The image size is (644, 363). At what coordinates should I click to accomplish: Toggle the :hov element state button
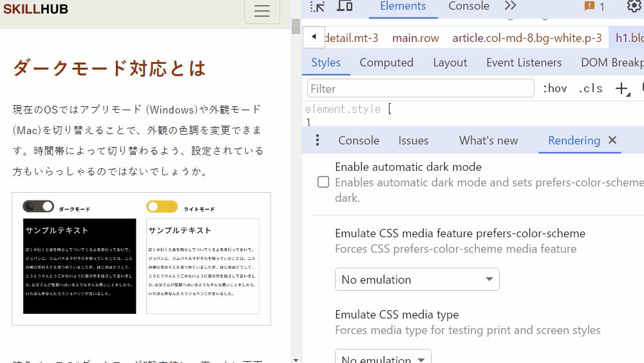(x=555, y=88)
